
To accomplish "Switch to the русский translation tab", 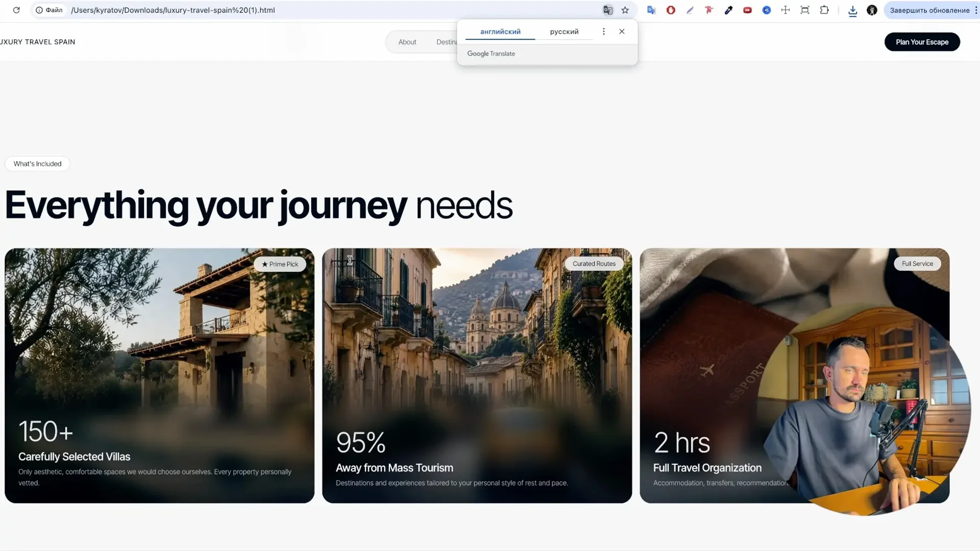I will tap(564, 32).
